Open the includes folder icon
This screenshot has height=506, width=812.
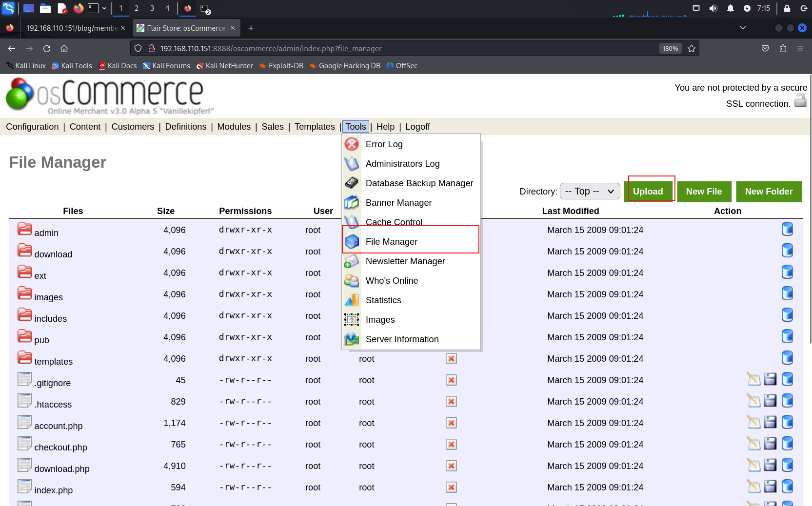(x=24, y=315)
